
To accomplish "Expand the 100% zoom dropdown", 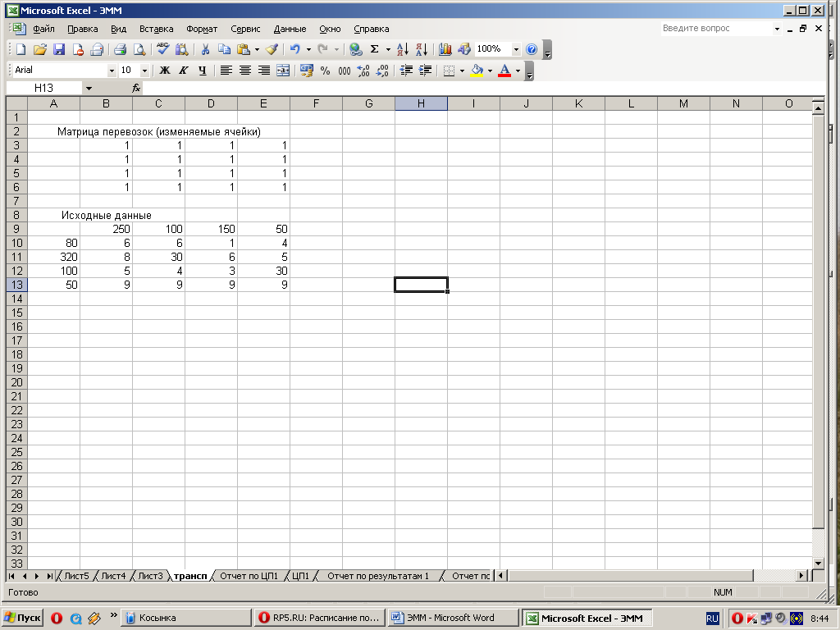I will click(x=517, y=49).
